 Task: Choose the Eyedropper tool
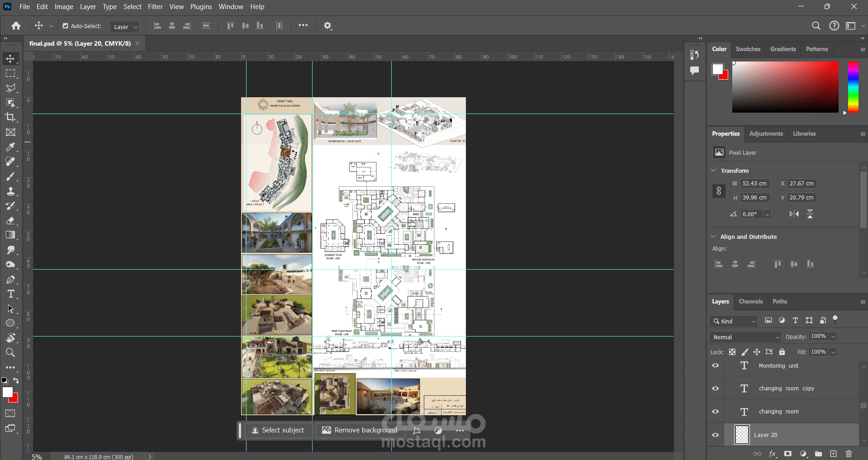coord(10,147)
